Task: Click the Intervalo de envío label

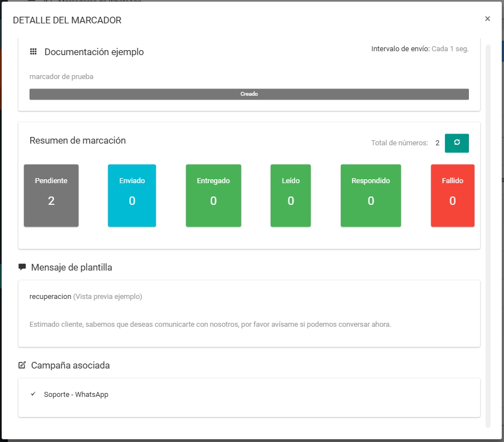Action: pos(400,49)
